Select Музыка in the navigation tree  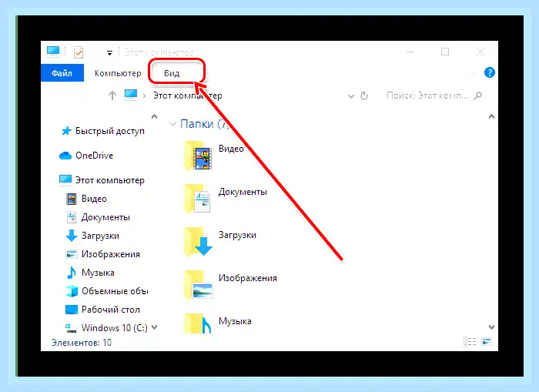pos(98,273)
